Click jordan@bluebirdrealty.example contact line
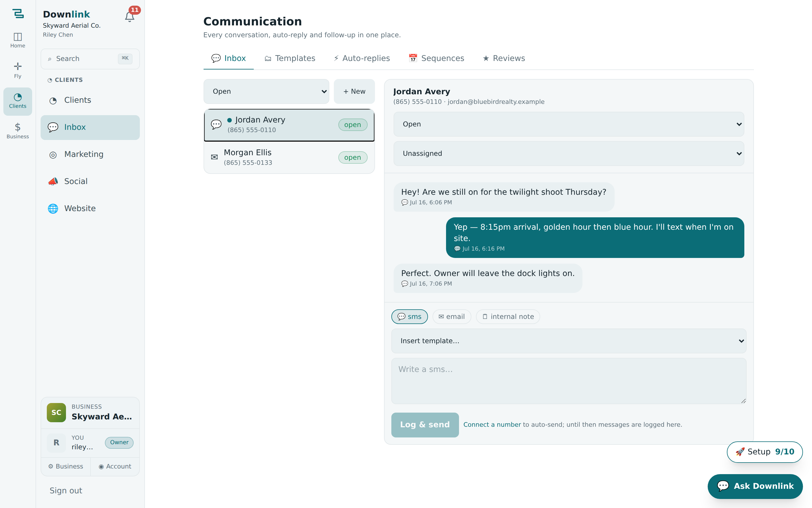 click(496, 102)
